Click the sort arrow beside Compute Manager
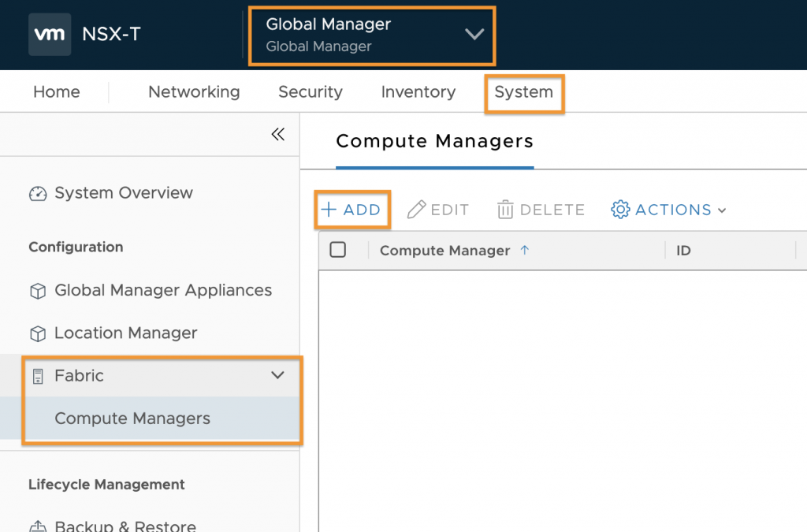 tap(524, 250)
